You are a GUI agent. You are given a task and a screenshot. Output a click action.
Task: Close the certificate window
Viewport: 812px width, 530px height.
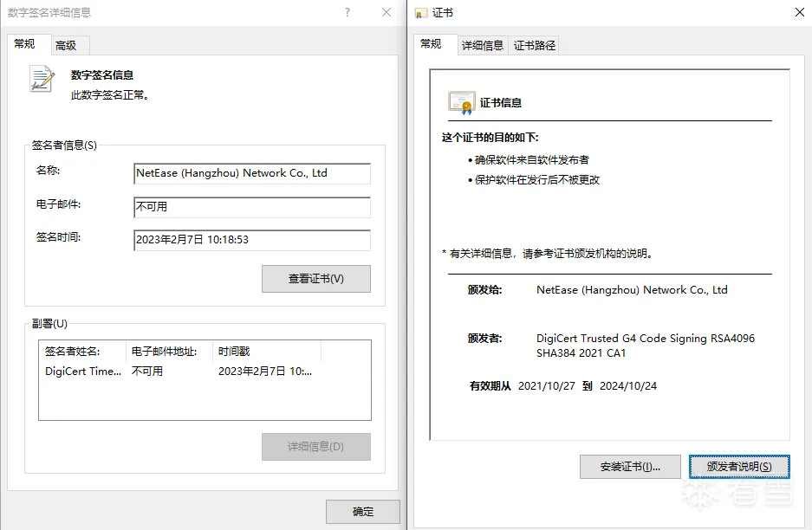(800, 12)
